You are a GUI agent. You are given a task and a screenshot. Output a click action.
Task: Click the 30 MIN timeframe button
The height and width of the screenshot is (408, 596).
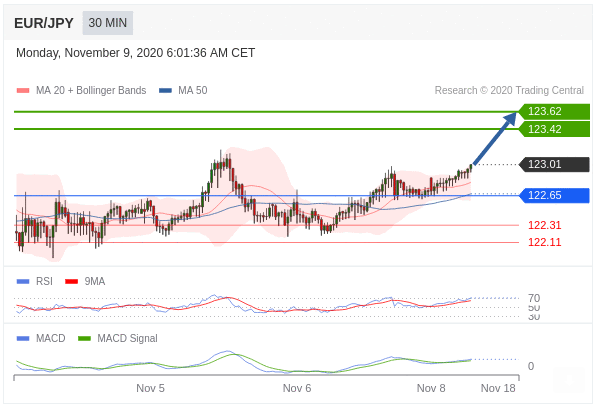[108, 23]
